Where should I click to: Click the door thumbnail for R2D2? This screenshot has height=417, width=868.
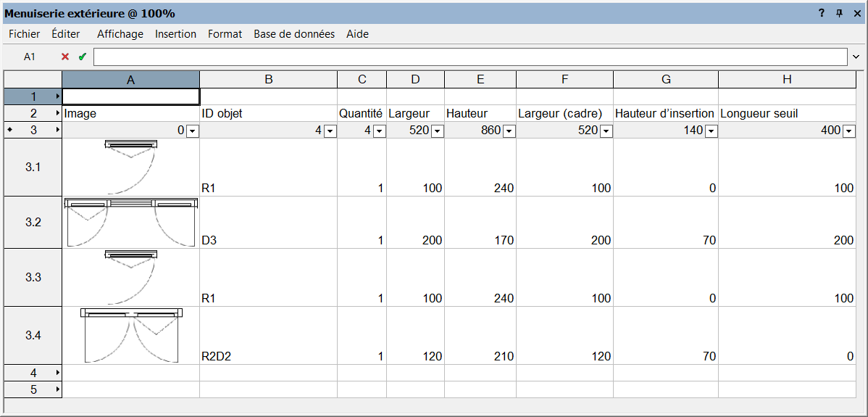pos(131,335)
